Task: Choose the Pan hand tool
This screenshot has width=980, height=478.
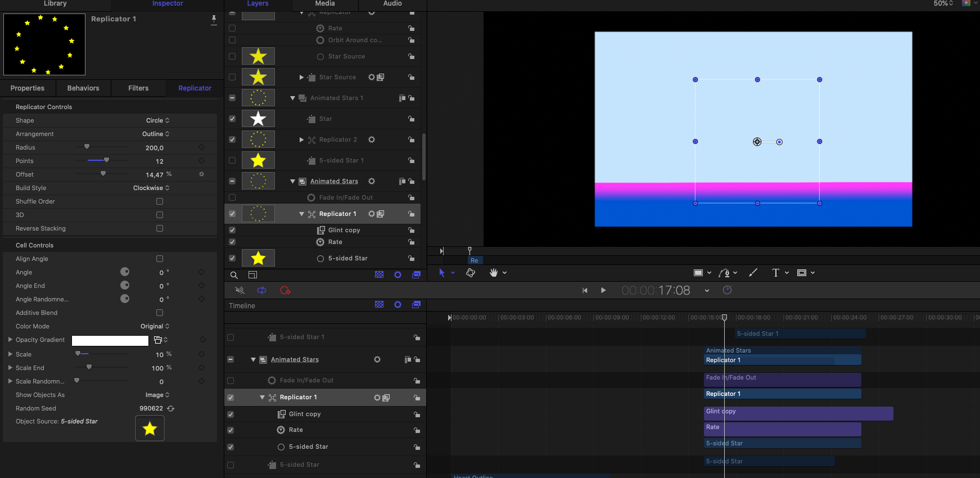Action: 494,273
